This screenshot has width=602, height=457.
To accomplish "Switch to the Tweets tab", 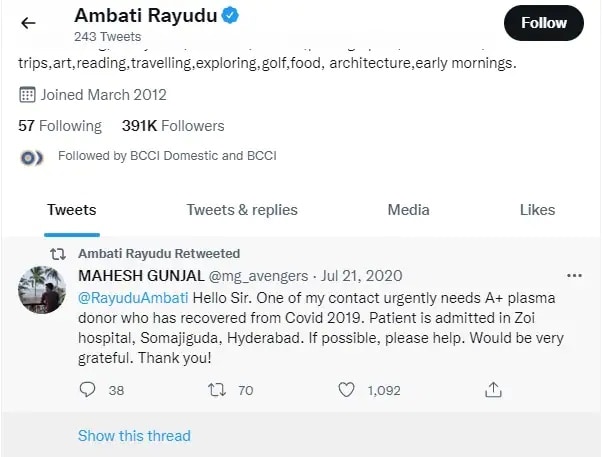I will (x=72, y=209).
